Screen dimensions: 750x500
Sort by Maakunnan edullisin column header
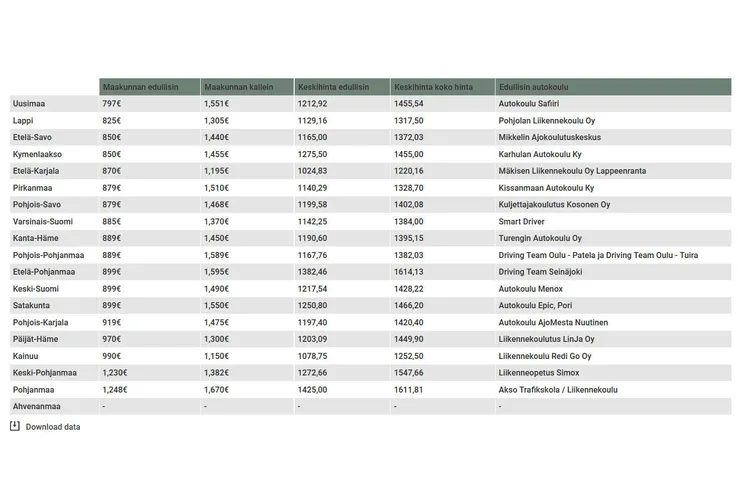(140, 87)
